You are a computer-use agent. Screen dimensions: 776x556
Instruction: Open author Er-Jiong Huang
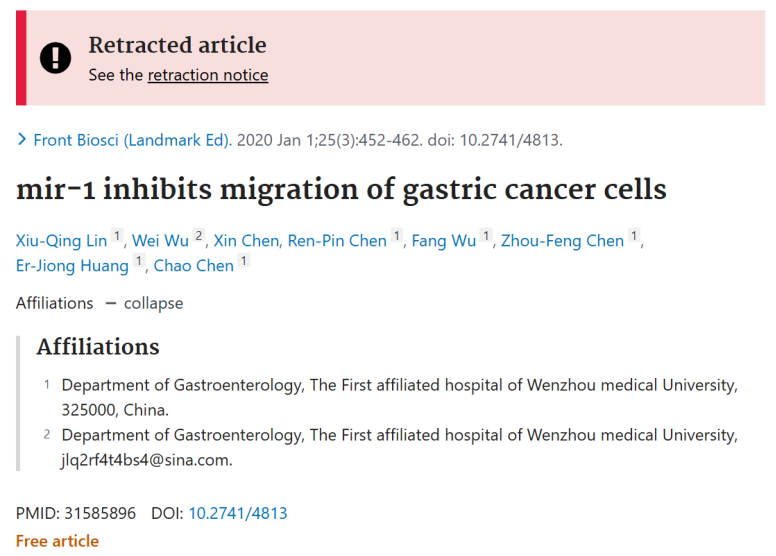[x=72, y=266]
